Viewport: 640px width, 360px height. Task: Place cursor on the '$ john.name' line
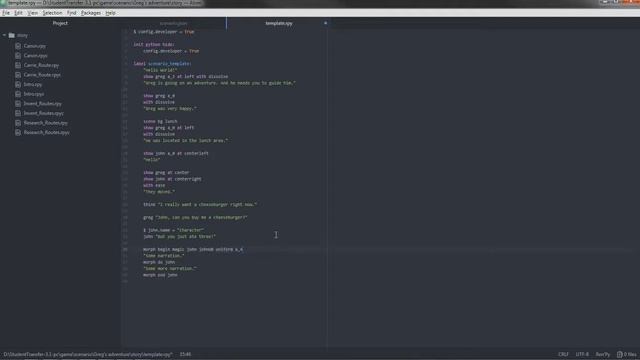pos(173,230)
